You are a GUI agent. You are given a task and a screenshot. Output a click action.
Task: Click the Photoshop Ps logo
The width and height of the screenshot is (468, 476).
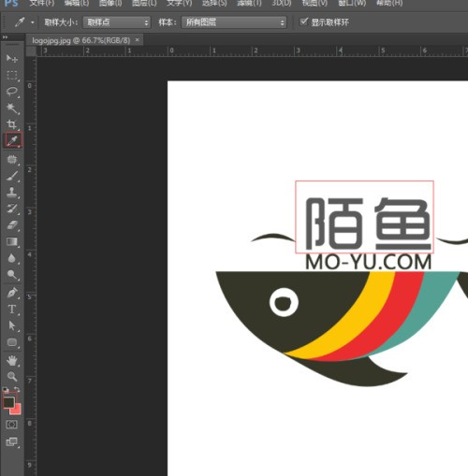click(x=11, y=3)
